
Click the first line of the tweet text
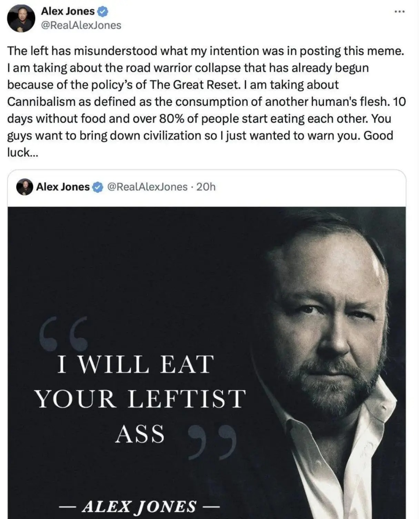tap(206, 51)
